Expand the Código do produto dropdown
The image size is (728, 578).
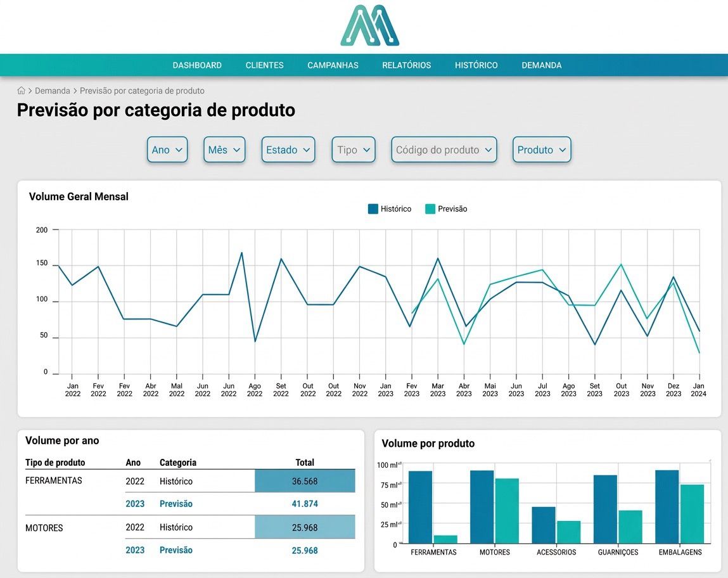pyautogui.click(x=444, y=150)
